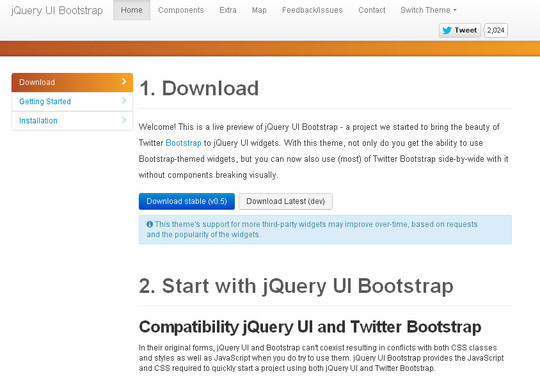
Task: Click the 'Compatibility jQuery UI and Twitter Bootstrap' heading
Action: tap(310, 327)
